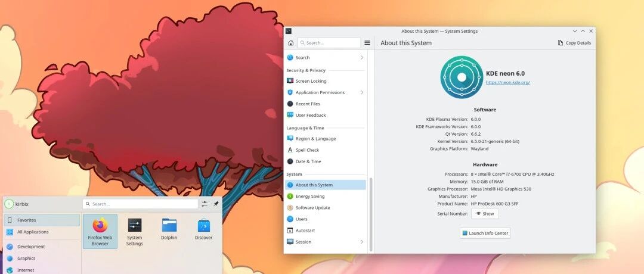
Task: Open the neon.kde.org link
Action: pyautogui.click(x=507, y=82)
